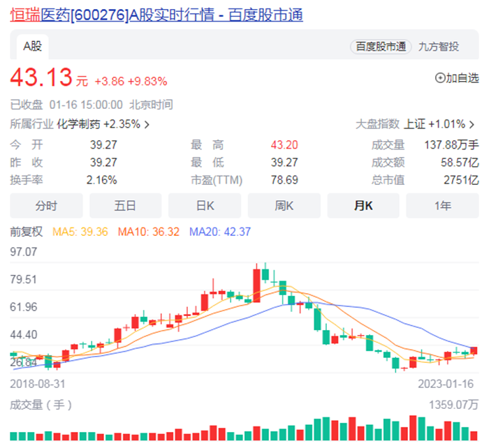Viewport: 489px width, 448px height.
Task: Click the 总市值 value 2751亿
Action: coord(461,180)
